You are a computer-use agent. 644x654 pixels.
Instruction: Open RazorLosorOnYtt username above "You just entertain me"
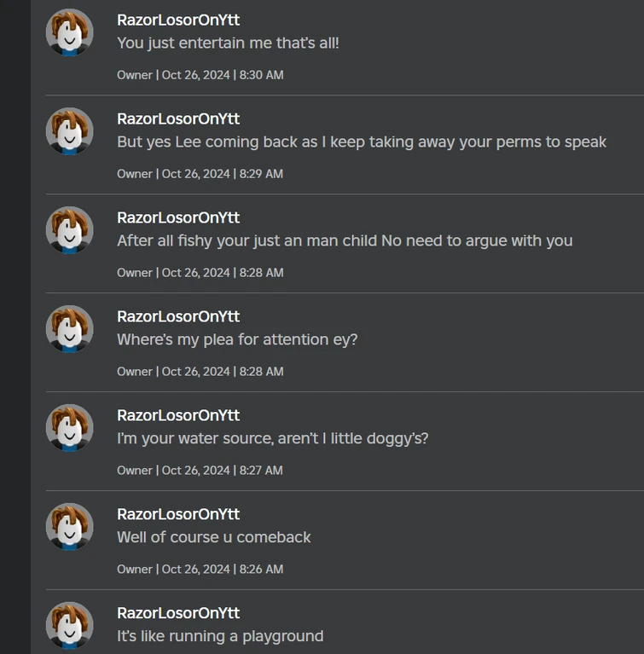[x=178, y=20]
